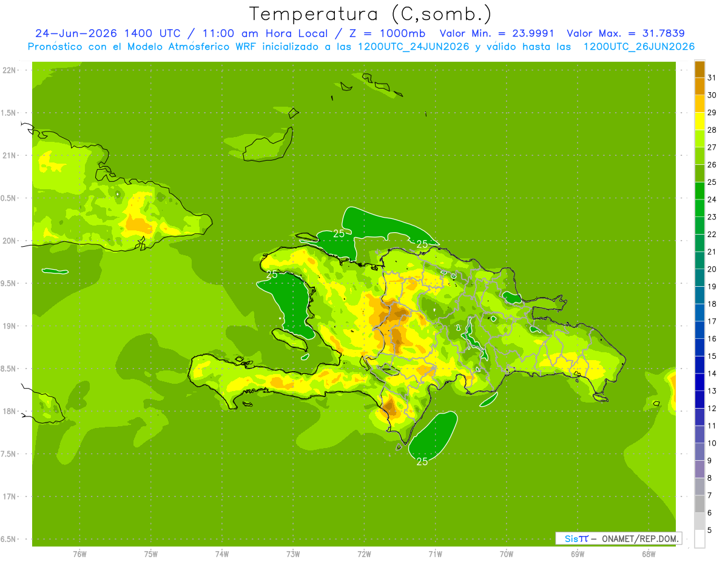The height and width of the screenshot is (562, 728).
Task: Click the latitude label "22N"
Action: point(10,70)
